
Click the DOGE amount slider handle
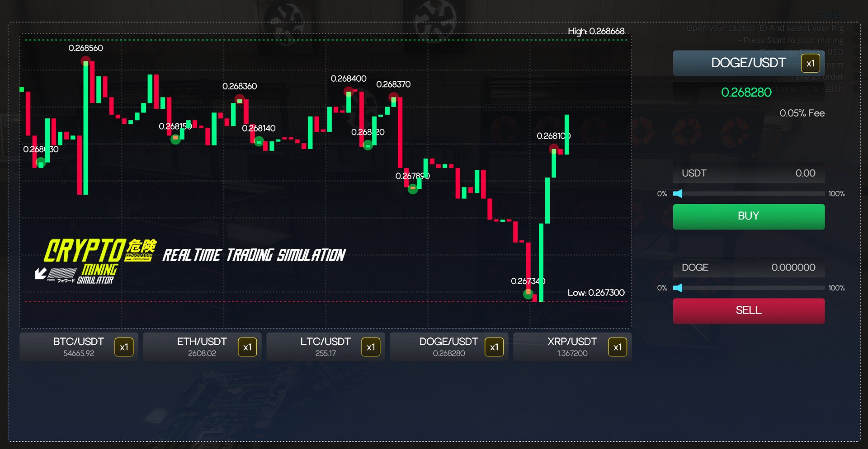678,288
